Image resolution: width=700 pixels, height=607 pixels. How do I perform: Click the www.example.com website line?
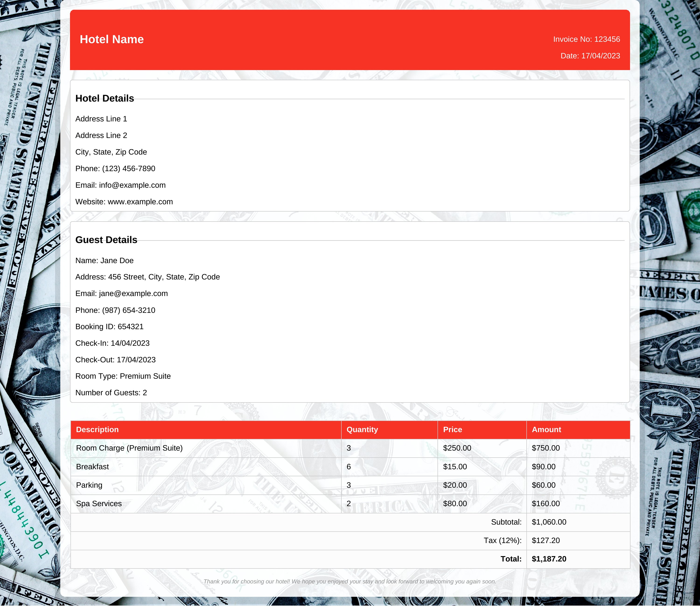pyautogui.click(x=124, y=202)
